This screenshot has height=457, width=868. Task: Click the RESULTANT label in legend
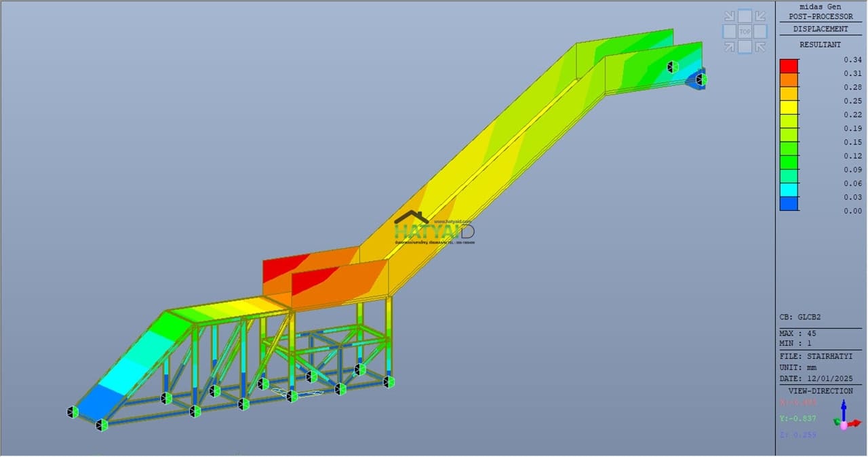tap(821, 45)
